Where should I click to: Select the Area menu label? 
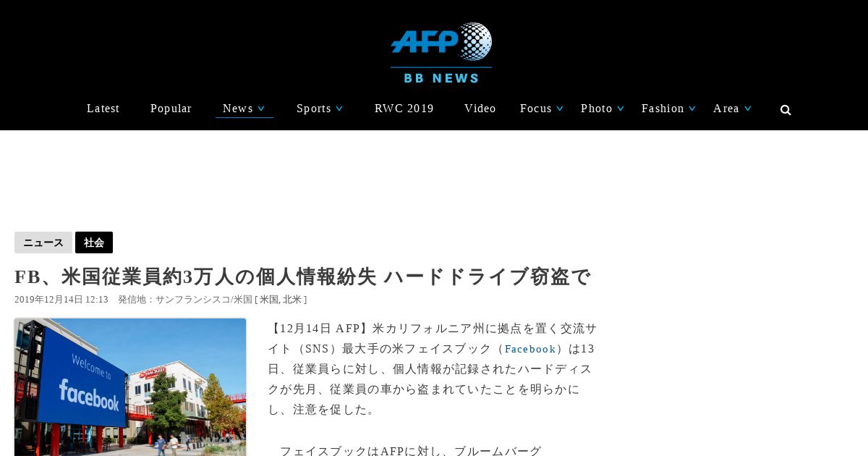click(x=726, y=109)
